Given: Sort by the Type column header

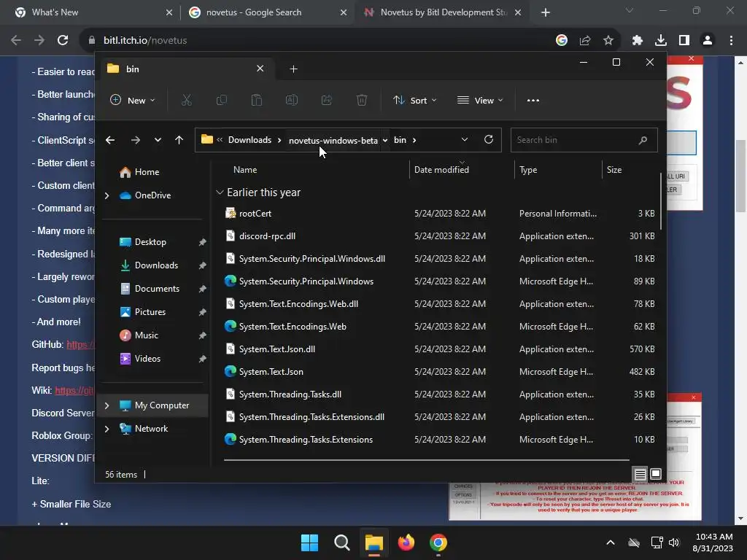Looking at the screenshot, I should tap(528, 169).
